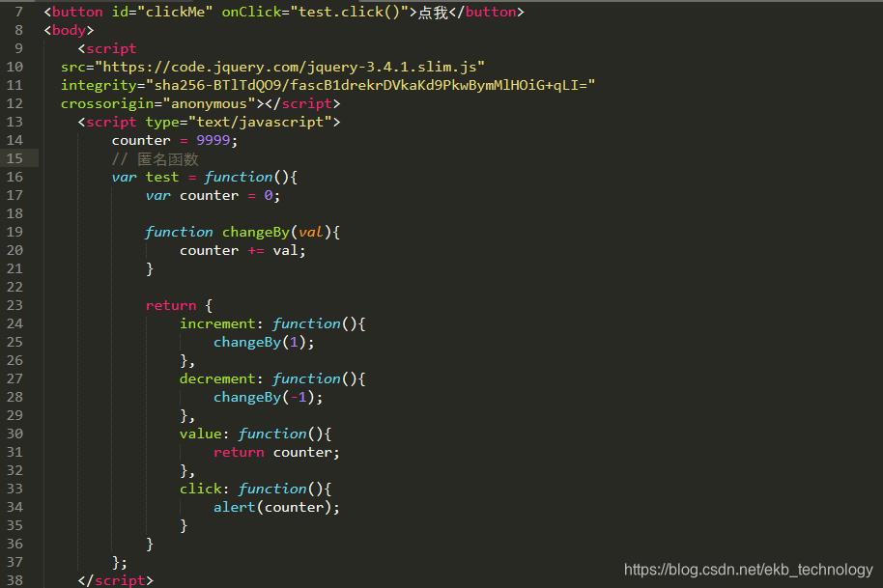883x588 pixels.
Task: Click the // 匿名函数 comment
Action: coord(155,159)
